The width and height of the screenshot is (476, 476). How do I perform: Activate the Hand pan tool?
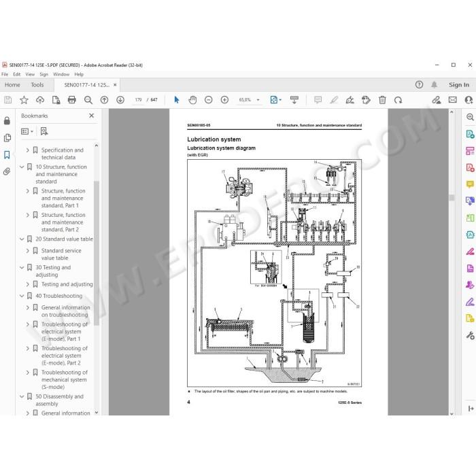[192, 100]
